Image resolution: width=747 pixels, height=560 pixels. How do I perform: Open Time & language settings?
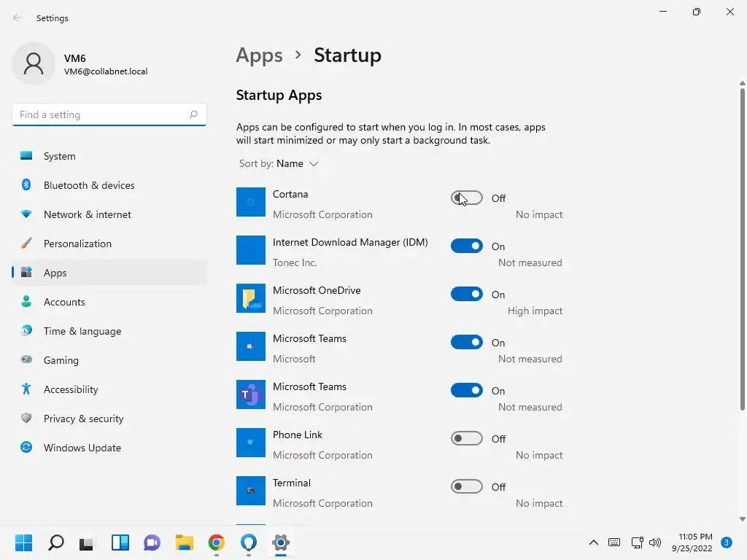point(109,331)
